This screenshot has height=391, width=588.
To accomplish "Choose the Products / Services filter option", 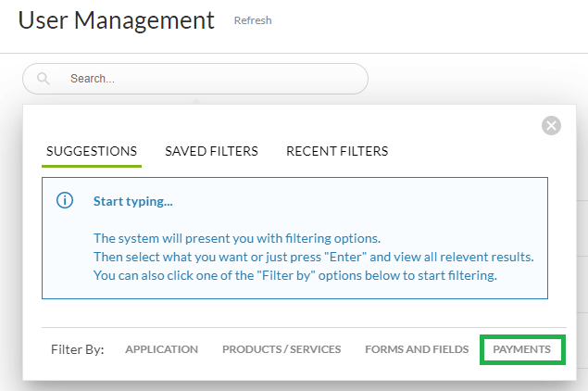I will point(281,349).
